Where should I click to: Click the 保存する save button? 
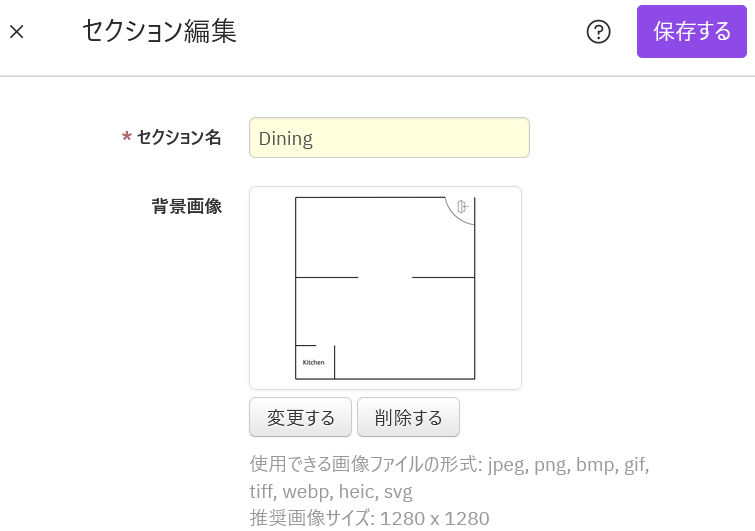[692, 32]
